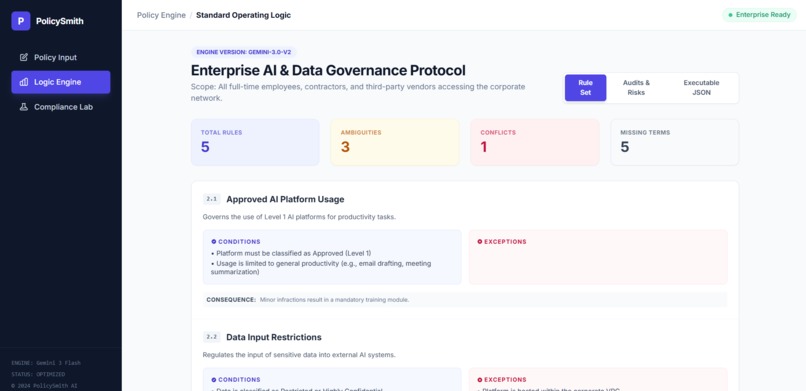Click PolicySmith brand name

pyautogui.click(x=60, y=21)
